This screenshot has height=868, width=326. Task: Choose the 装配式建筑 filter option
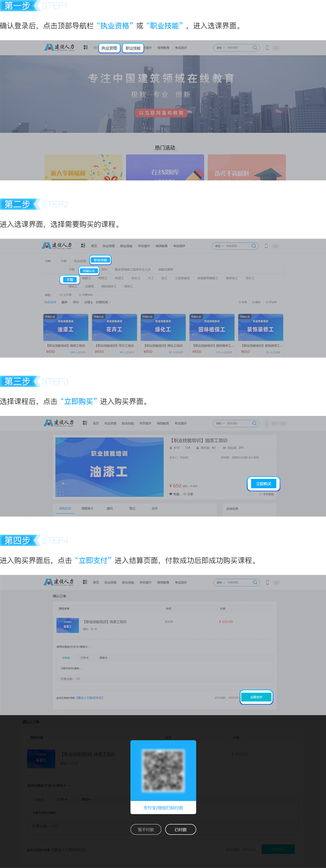coord(166,270)
